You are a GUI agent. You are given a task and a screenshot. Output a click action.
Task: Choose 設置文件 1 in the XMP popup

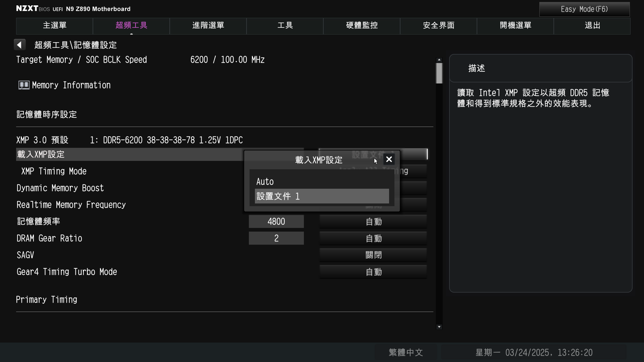pos(322,196)
